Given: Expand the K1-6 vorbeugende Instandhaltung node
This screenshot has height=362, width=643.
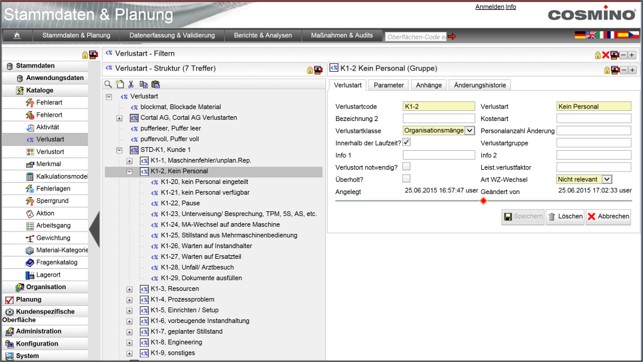Looking at the screenshot, I should pyautogui.click(x=129, y=321).
